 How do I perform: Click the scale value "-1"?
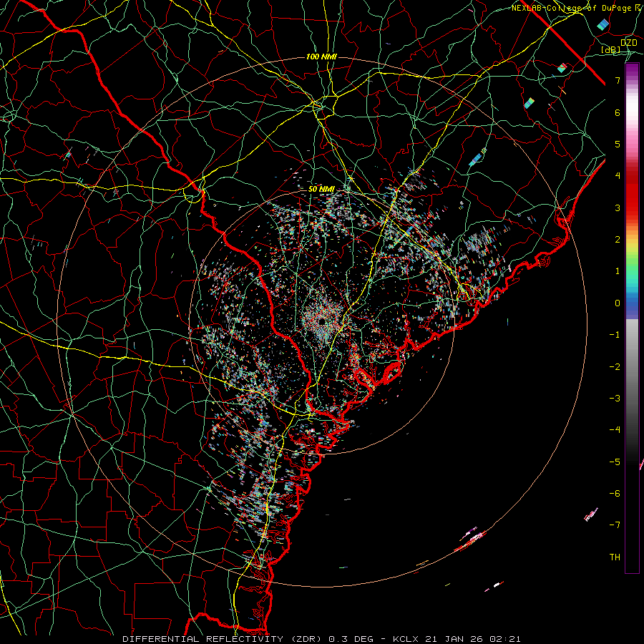(x=615, y=335)
